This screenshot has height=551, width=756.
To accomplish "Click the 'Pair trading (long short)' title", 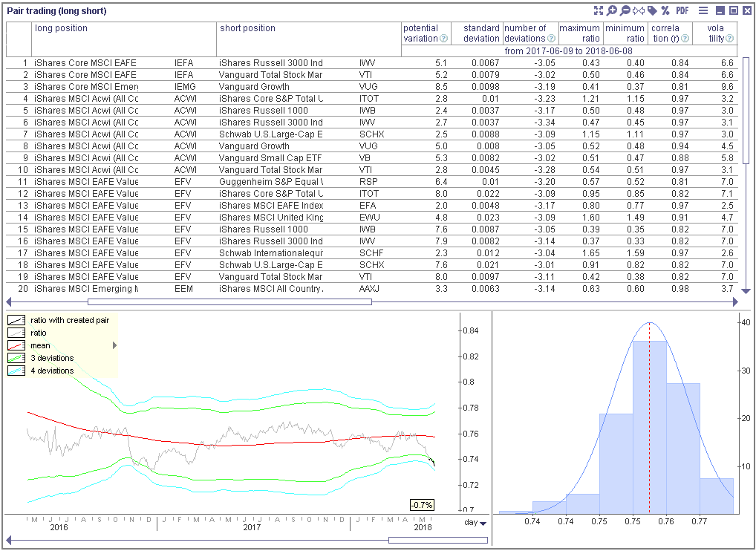I will click(57, 10).
